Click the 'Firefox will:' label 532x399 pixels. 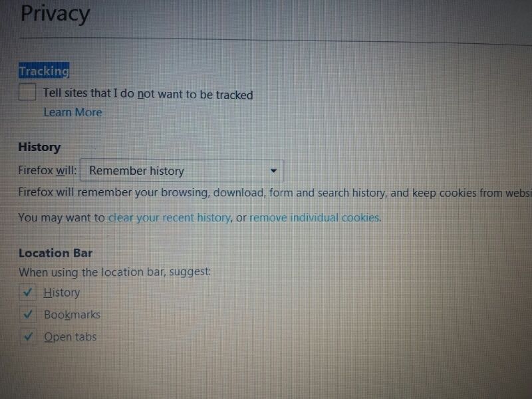47,170
